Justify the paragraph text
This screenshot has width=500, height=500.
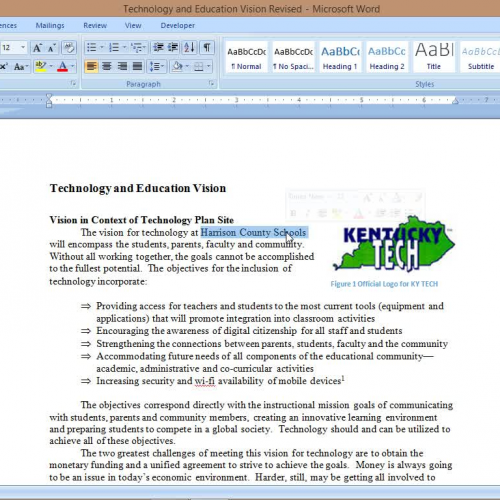pos(137,66)
